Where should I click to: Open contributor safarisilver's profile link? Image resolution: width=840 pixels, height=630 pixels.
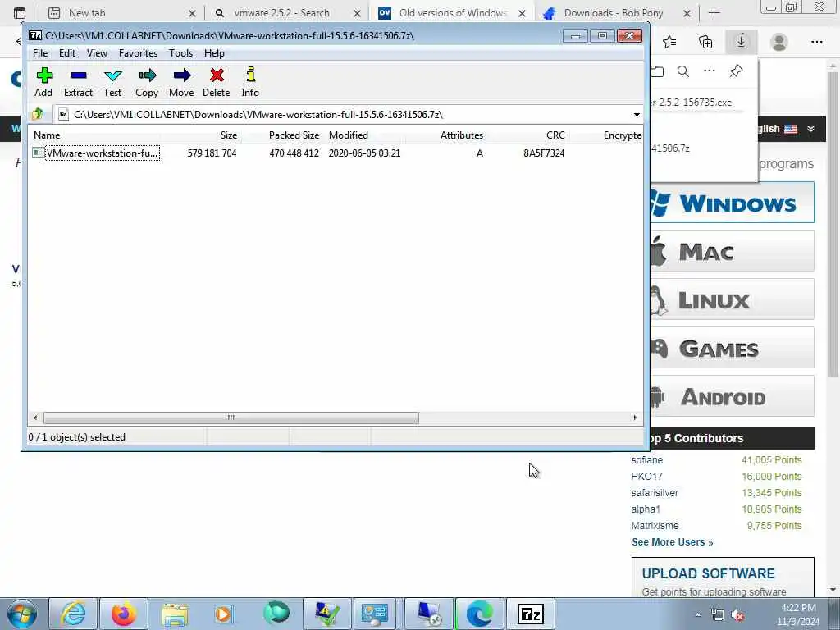coord(655,493)
